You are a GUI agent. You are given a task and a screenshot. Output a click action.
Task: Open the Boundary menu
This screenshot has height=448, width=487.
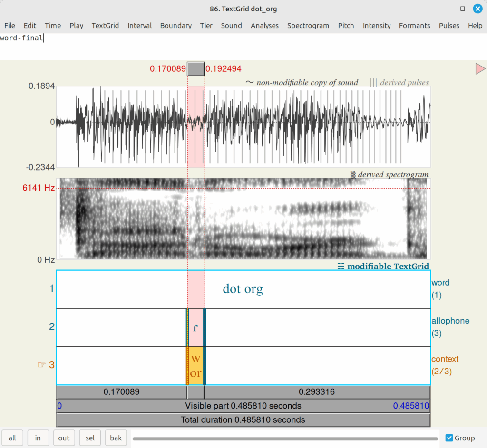coord(175,26)
